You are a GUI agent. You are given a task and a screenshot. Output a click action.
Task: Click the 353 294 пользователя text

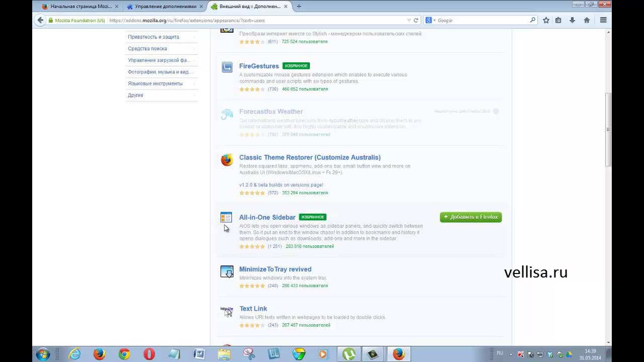[305, 193]
